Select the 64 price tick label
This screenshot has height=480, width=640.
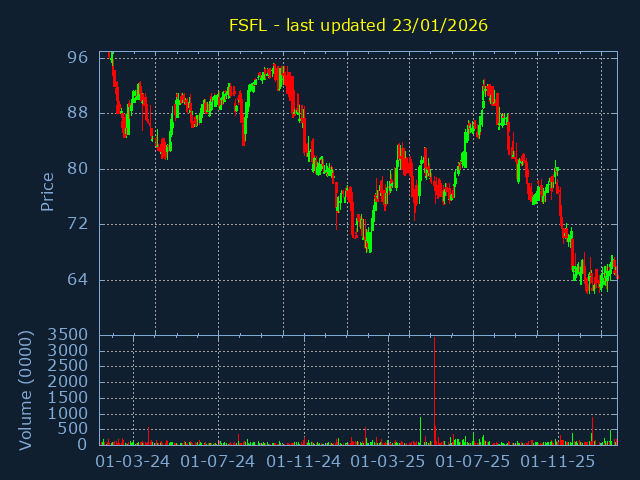point(77,279)
